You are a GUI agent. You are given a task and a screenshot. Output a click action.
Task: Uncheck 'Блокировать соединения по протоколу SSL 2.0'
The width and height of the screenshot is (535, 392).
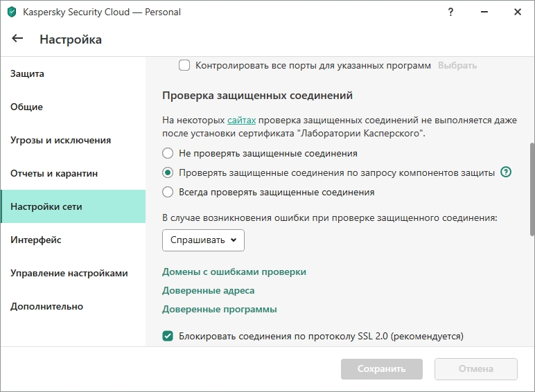(168, 336)
